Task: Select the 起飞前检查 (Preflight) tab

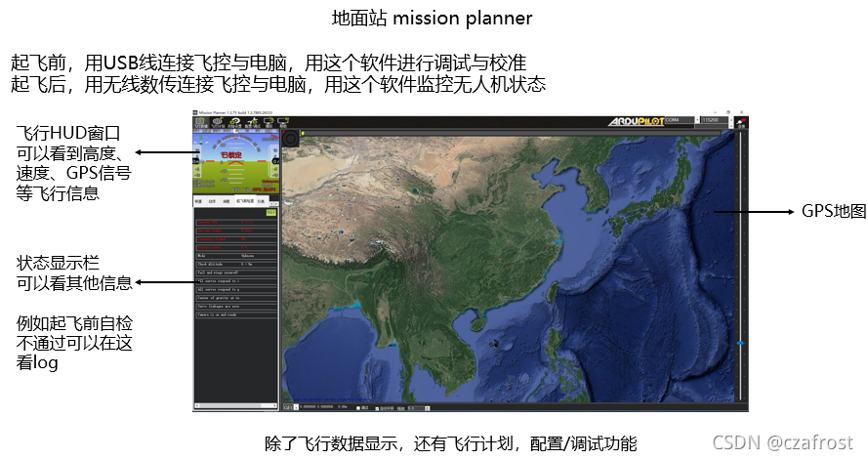Action: pos(245,201)
